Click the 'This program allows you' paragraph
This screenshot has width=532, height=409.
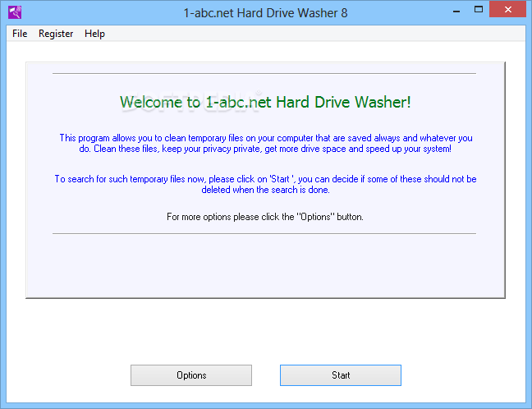click(x=265, y=143)
